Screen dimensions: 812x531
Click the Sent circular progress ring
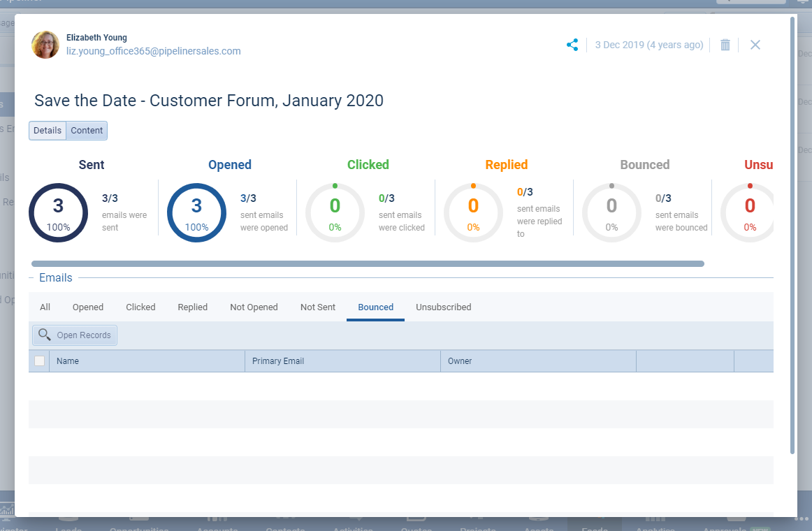click(x=59, y=212)
